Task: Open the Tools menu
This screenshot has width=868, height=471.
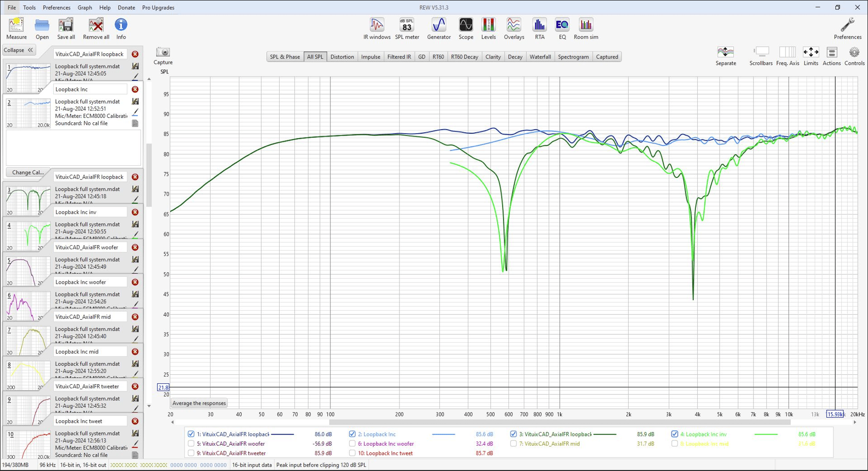Action: pos(29,7)
